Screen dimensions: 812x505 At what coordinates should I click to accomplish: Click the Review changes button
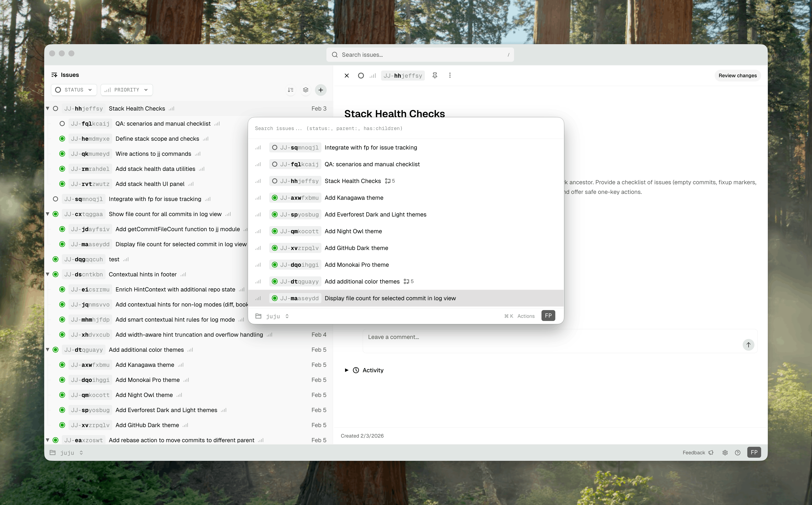[x=737, y=76]
